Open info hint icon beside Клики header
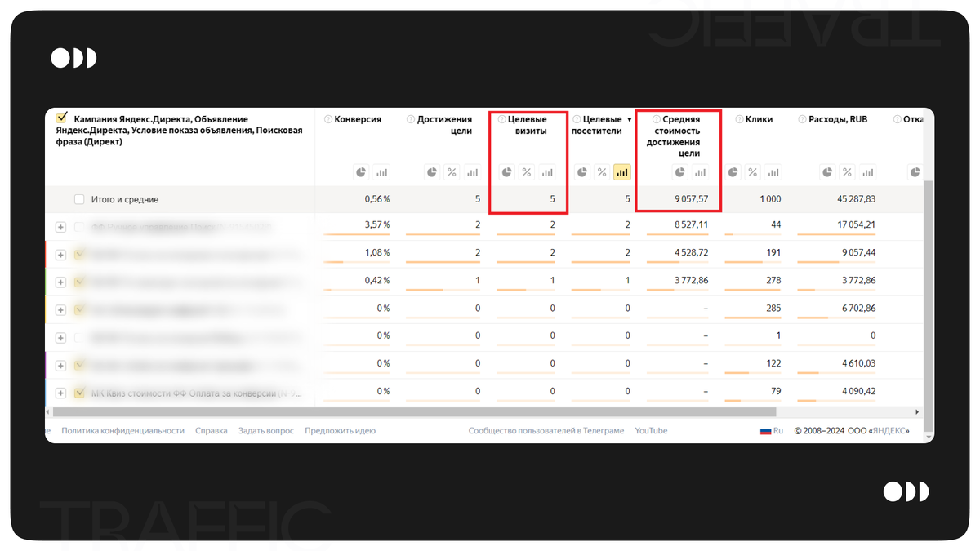Image resolution: width=980 pixels, height=551 pixels. pos(739,119)
